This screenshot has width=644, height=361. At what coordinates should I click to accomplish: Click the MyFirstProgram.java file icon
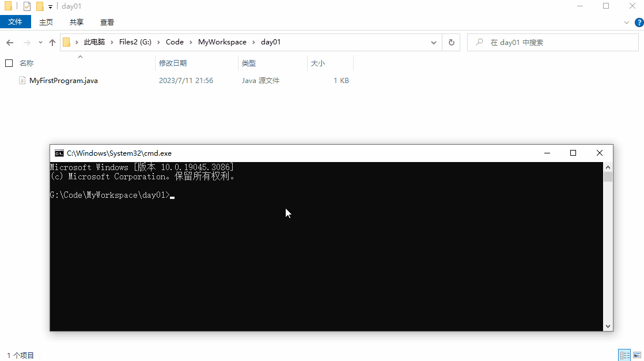coord(22,81)
